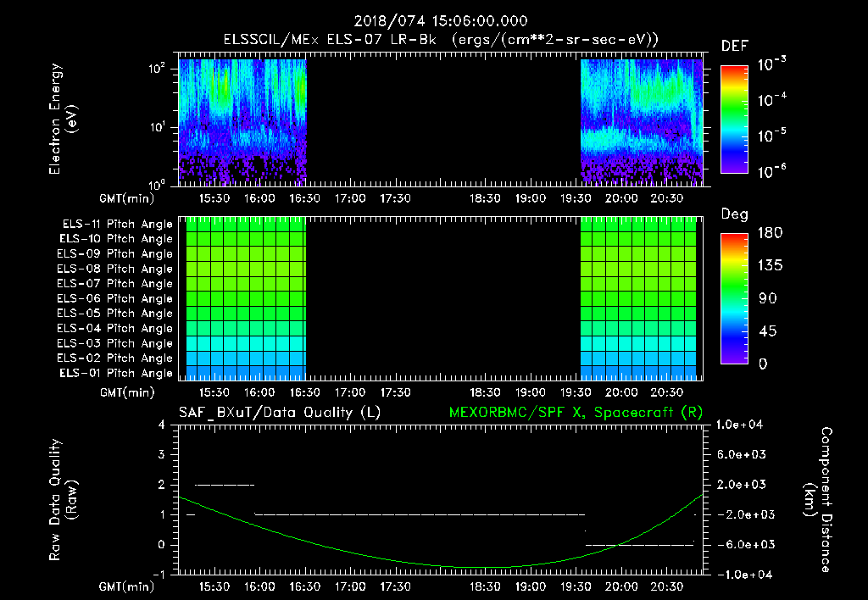Select the ELS-06 Pitch Angle row label
Image resolution: width=868 pixels, height=600 pixels.
tap(115, 298)
